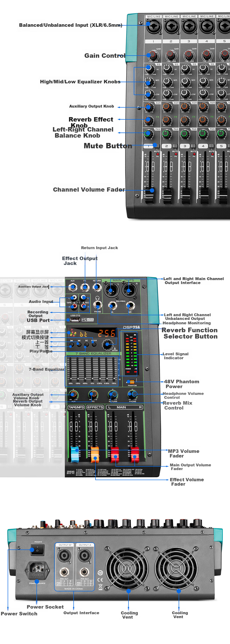
Task: Click the channel 4 MID EQ knob
Action: coord(203,81)
